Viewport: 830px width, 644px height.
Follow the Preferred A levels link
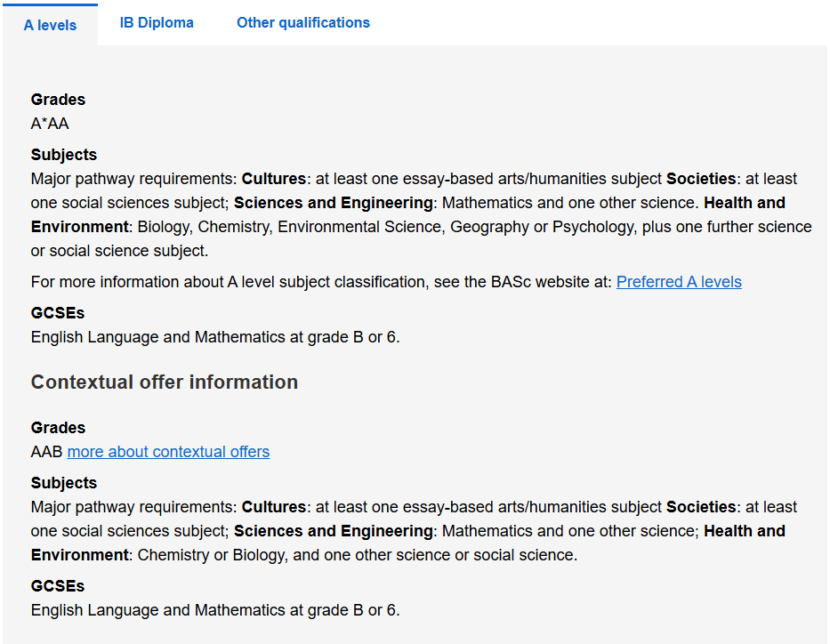pyautogui.click(x=679, y=282)
